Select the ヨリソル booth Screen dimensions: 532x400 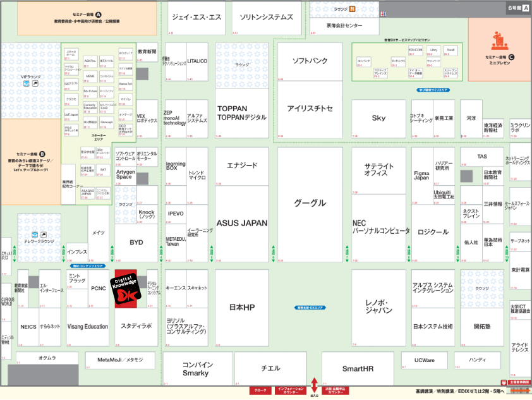186,327
